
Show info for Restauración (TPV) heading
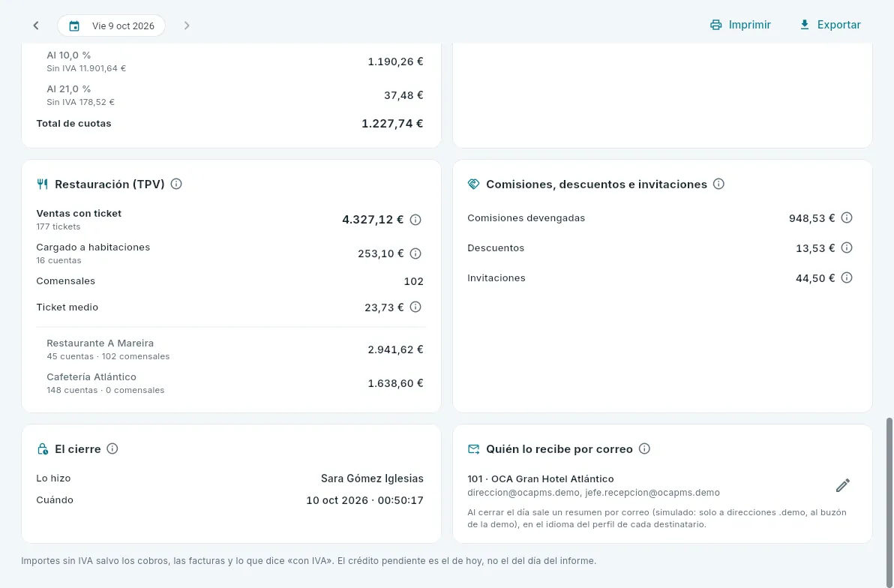click(x=176, y=184)
